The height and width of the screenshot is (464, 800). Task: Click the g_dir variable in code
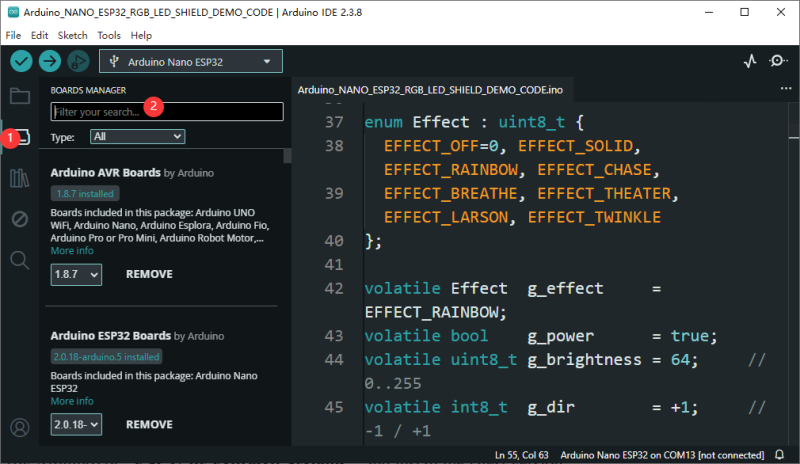click(x=551, y=407)
